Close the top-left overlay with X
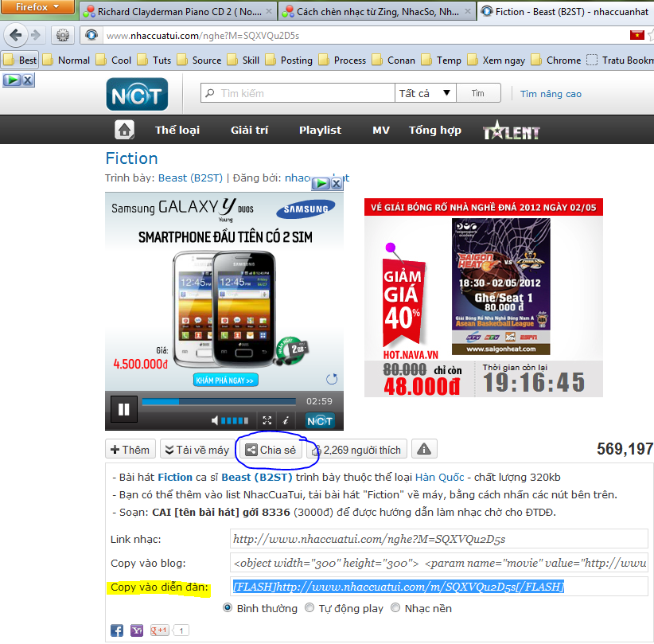Image resolution: width=654 pixels, height=644 pixels. (28, 80)
